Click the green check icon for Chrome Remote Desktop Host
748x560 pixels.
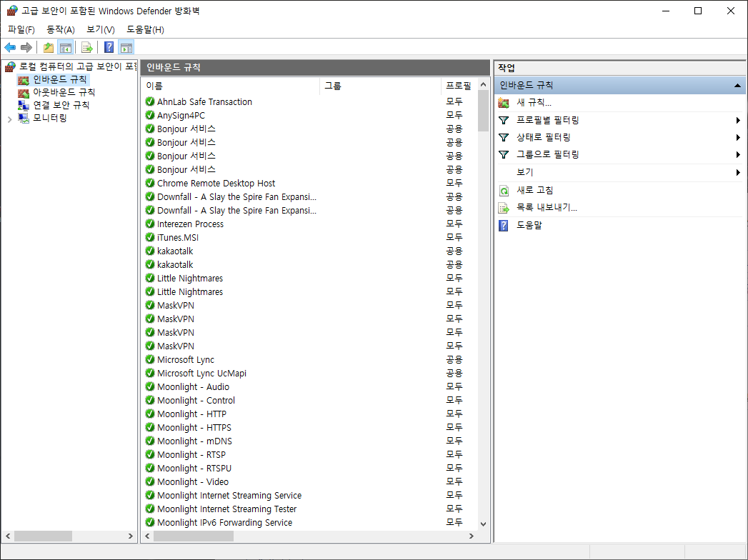(150, 183)
